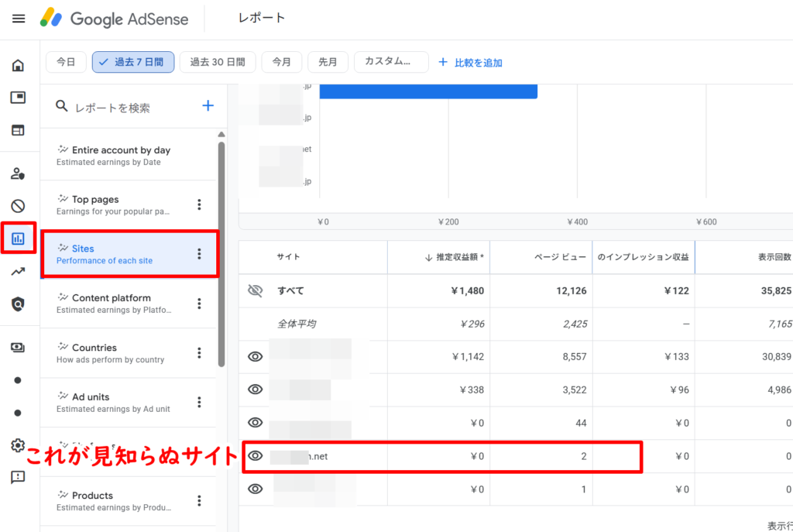Image resolution: width=793 pixels, height=532 pixels.
Task: Open the Blocking controls icon
Action: coord(19,205)
